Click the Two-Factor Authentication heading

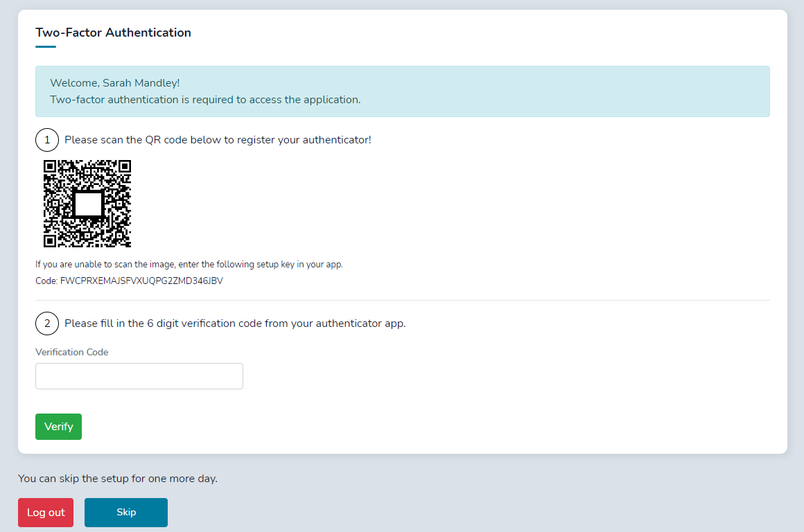pos(113,33)
